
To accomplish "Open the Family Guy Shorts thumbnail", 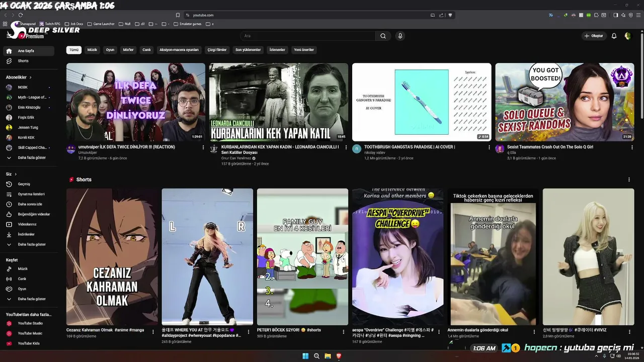I will (302, 256).
